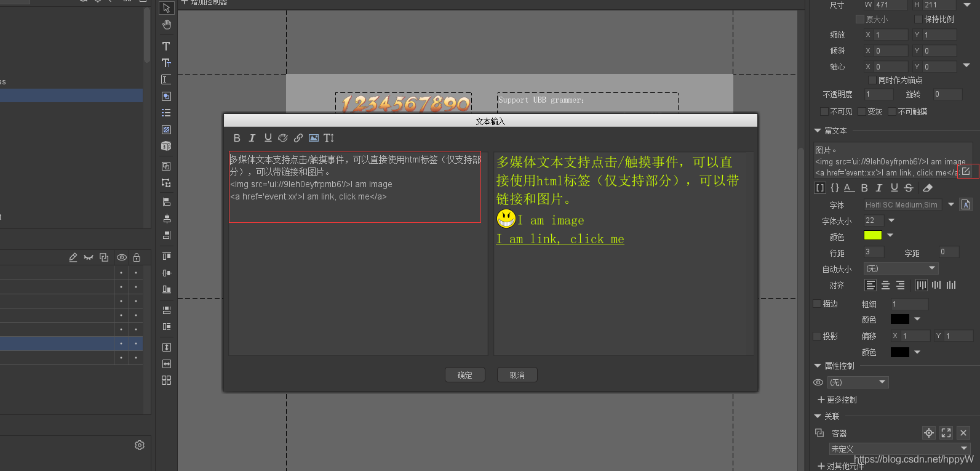
Task: Open the color palette in the 文本输入 toolbar
Action: 283,138
